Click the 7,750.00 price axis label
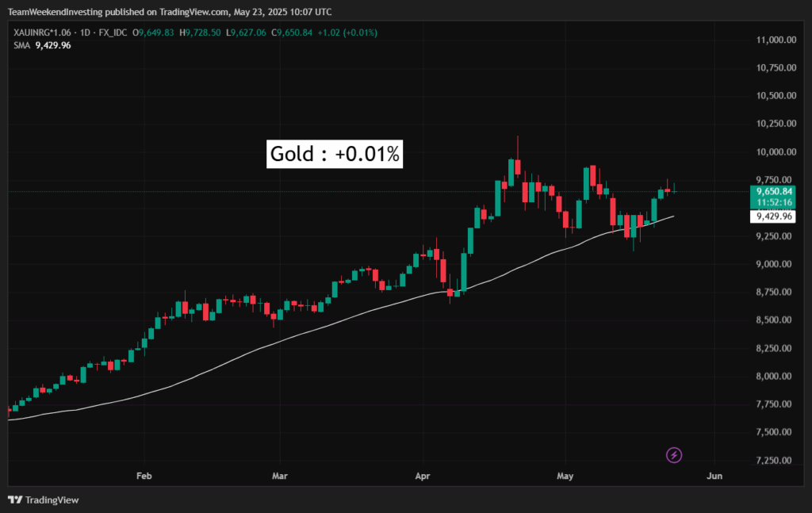The width and height of the screenshot is (812, 513). (x=774, y=404)
